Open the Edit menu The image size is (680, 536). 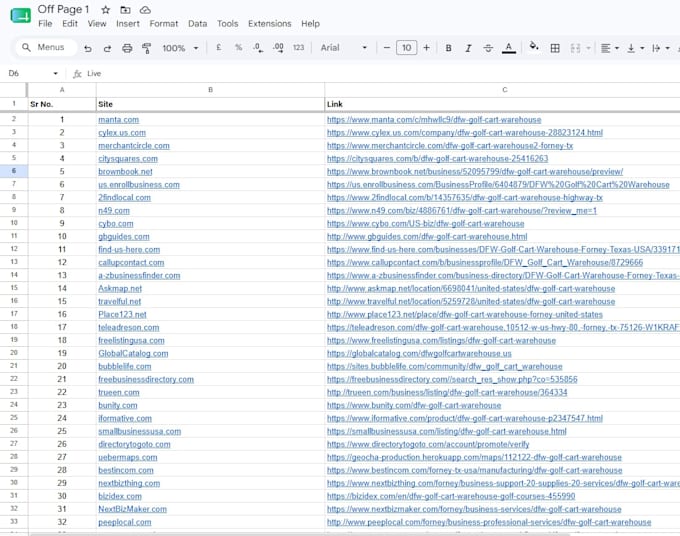[x=70, y=24]
